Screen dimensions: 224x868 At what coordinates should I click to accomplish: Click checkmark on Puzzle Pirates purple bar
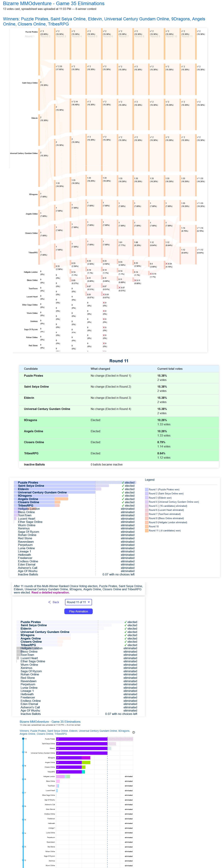58,739
